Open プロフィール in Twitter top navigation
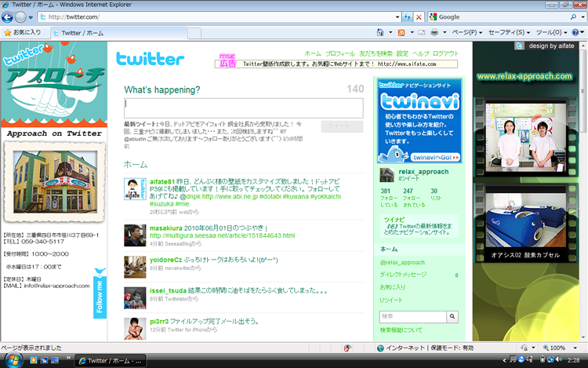This screenshot has width=588, height=368. [340, 53]
